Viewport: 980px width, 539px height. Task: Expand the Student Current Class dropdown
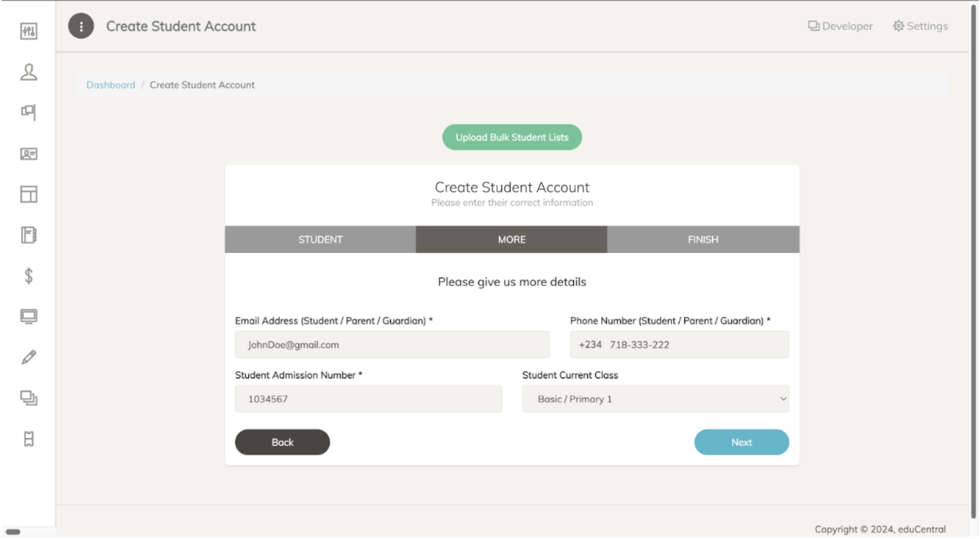(x=655, y=399)
